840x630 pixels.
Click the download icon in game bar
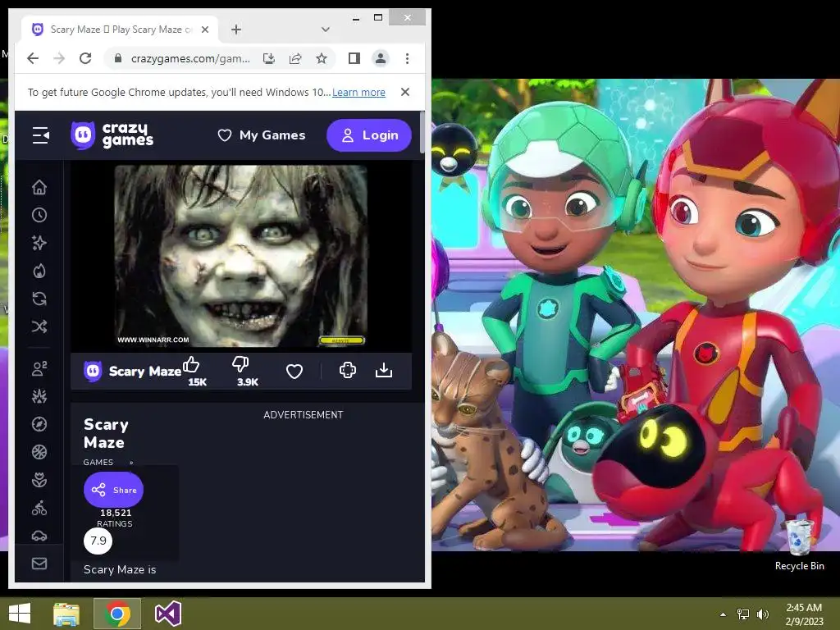(384, 370)
